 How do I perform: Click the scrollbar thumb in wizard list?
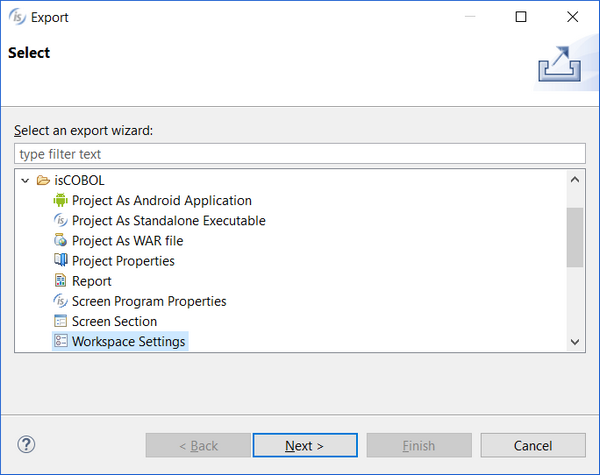[x=575, y=237]
